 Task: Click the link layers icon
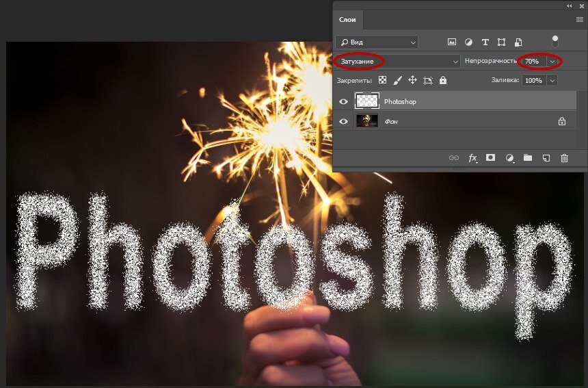(x=454, y=158)
